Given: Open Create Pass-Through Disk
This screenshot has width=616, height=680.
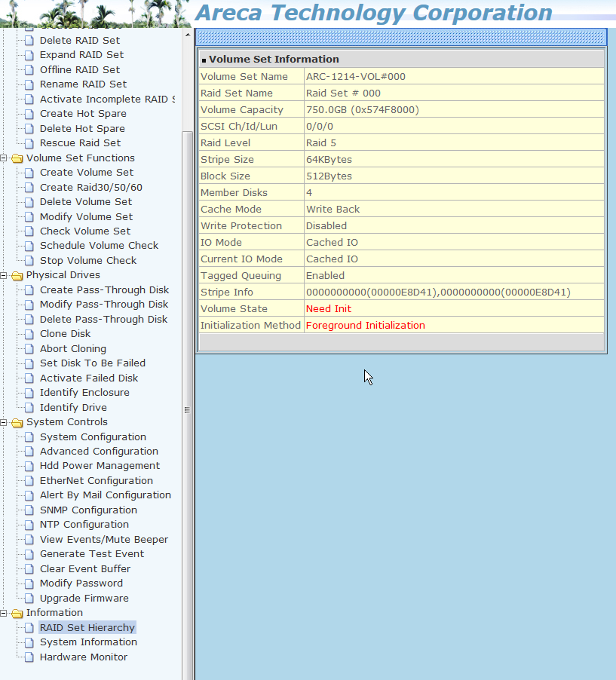Looking at the screenshot, I should (105, 290).
